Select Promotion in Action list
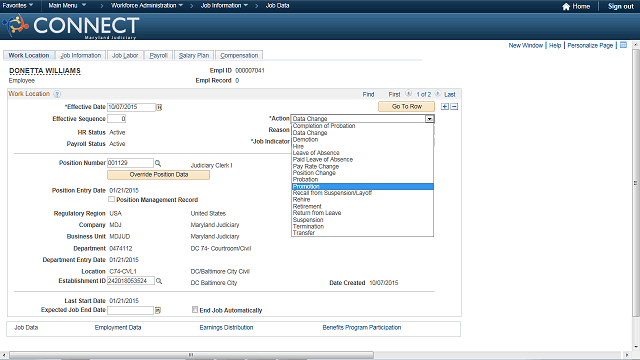The height and width of the screenshot is (360, 640). pyautogui.click(x=362, y=187)
